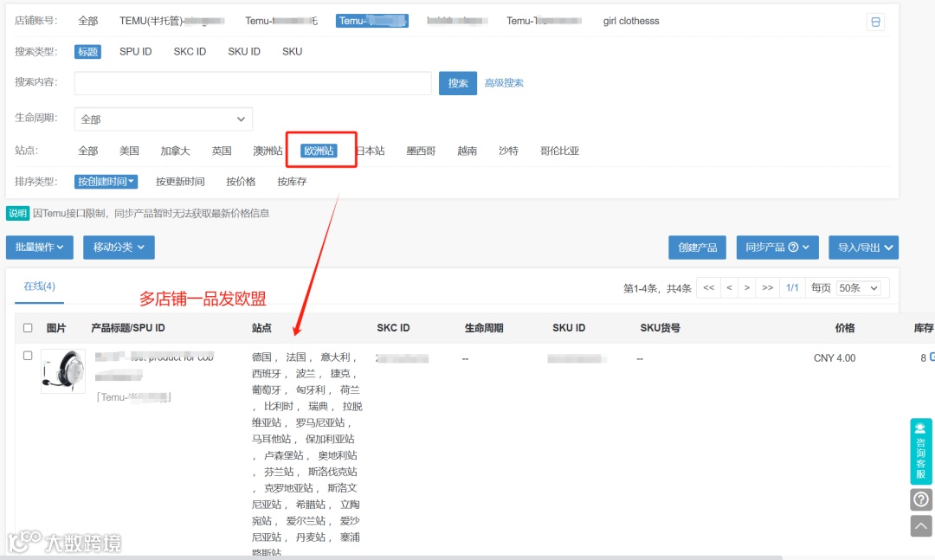Filter by 美国 site
The width and height of the screenshot is (935, 560).
click(x=129, y=151)
